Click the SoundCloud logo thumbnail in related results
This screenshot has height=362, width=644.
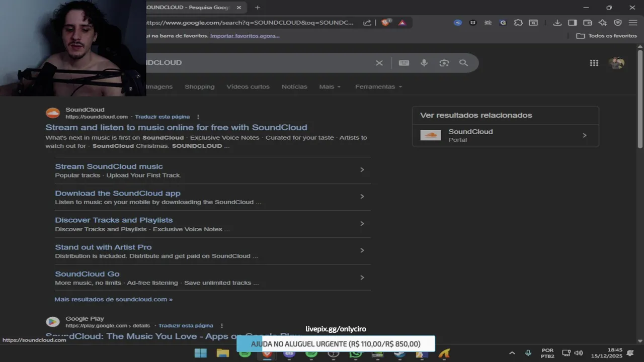tap(430, 135)
